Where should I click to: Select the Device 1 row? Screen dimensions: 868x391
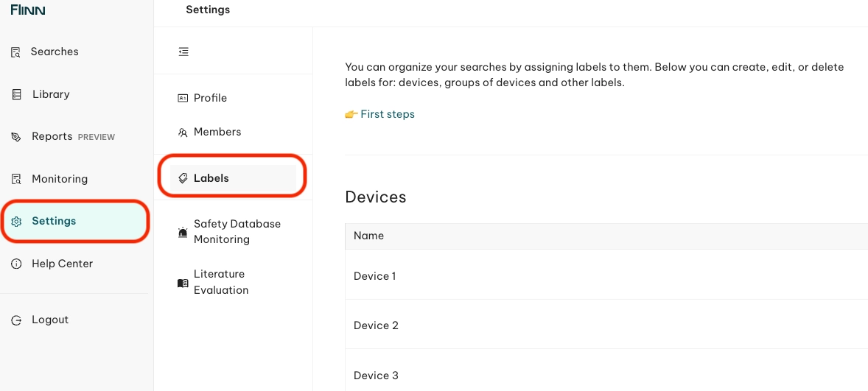(606, 275)
